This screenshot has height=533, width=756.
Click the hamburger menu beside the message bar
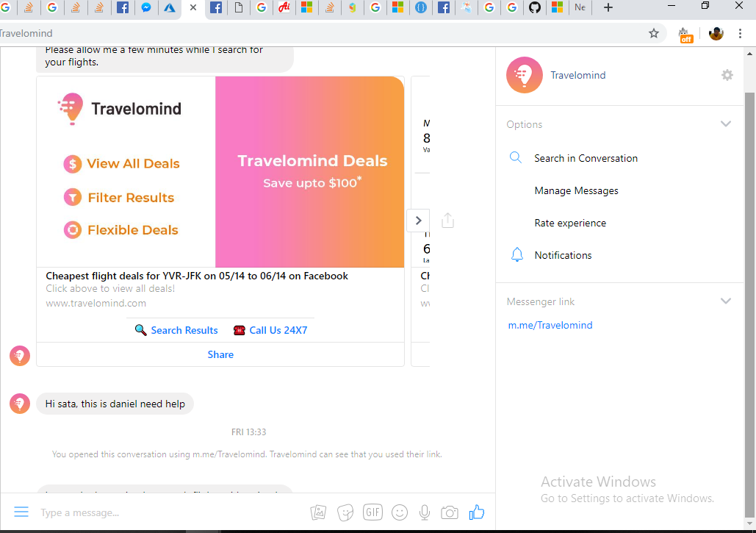(21, 512)
